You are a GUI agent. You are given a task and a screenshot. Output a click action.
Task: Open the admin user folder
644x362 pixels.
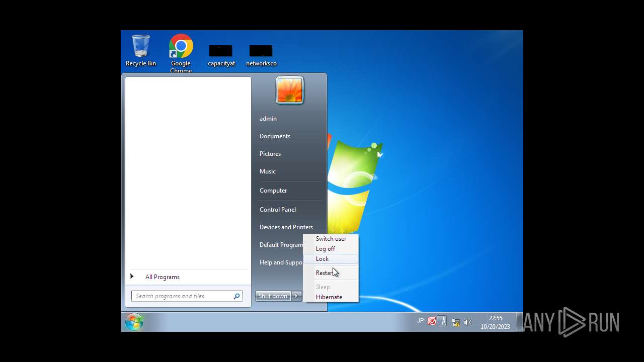tap(268, 119)
